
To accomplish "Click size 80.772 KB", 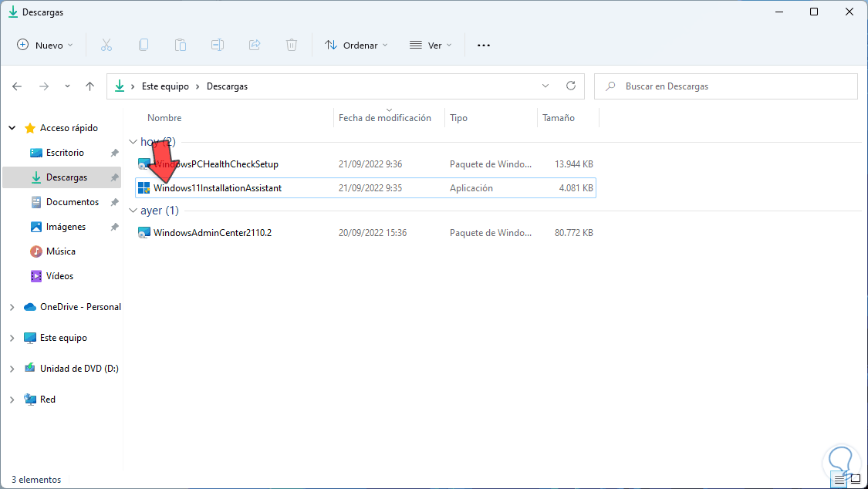I will 574,233.
